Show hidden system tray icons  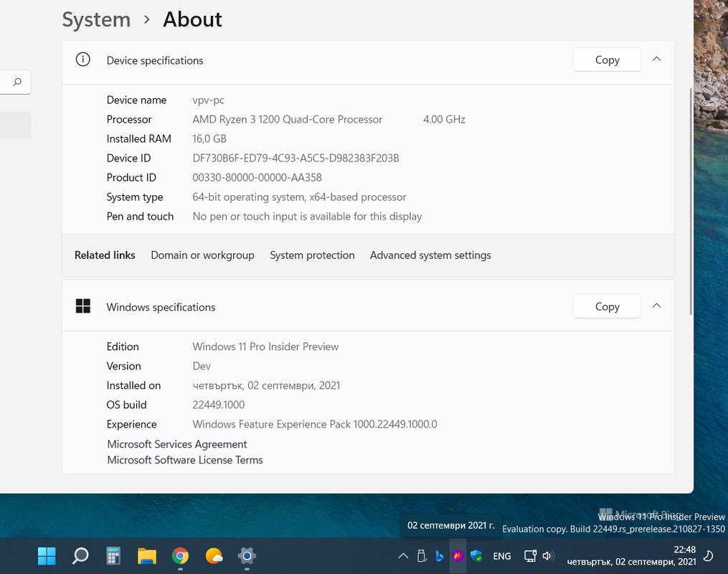(x=403, y=556)
